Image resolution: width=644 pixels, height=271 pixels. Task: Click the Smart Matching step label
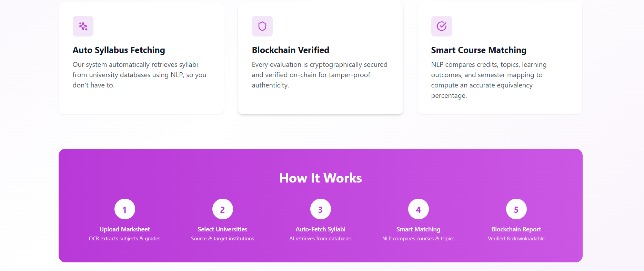tap(419, 229)
